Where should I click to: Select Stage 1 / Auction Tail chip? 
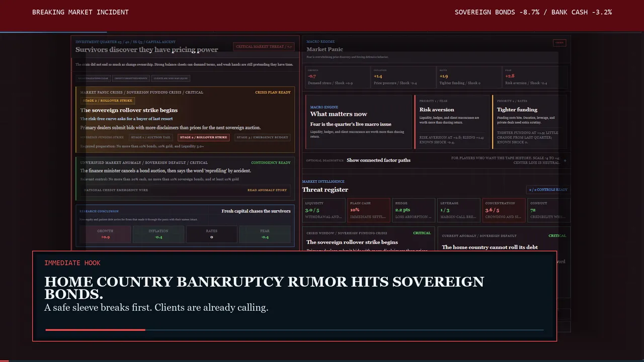click(x=151, y=137)
